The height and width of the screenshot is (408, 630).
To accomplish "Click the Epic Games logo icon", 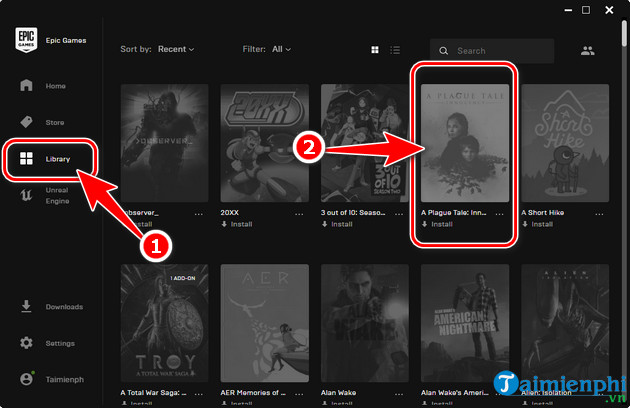I will coord(26,42).
